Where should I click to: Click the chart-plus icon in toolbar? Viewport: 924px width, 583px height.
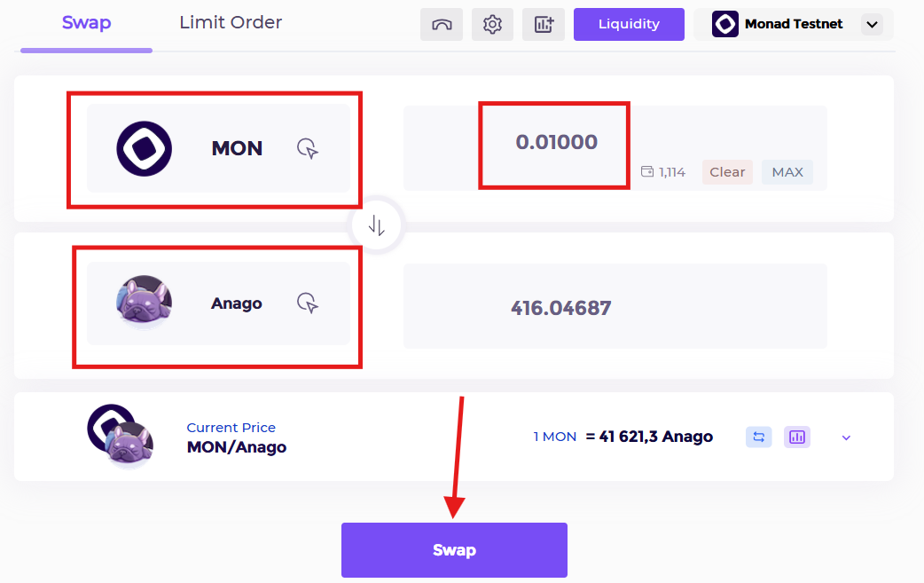pyautogui.click(x=544, y=24)
